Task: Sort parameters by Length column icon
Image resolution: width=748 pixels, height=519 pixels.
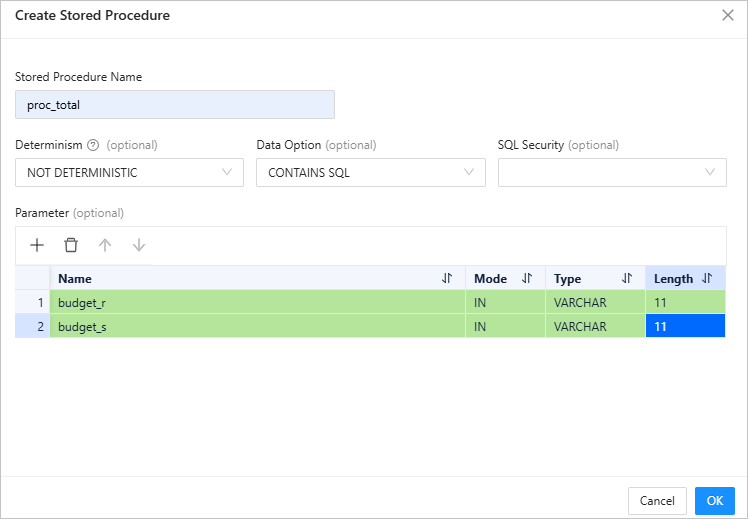Action: coord(707,279)
